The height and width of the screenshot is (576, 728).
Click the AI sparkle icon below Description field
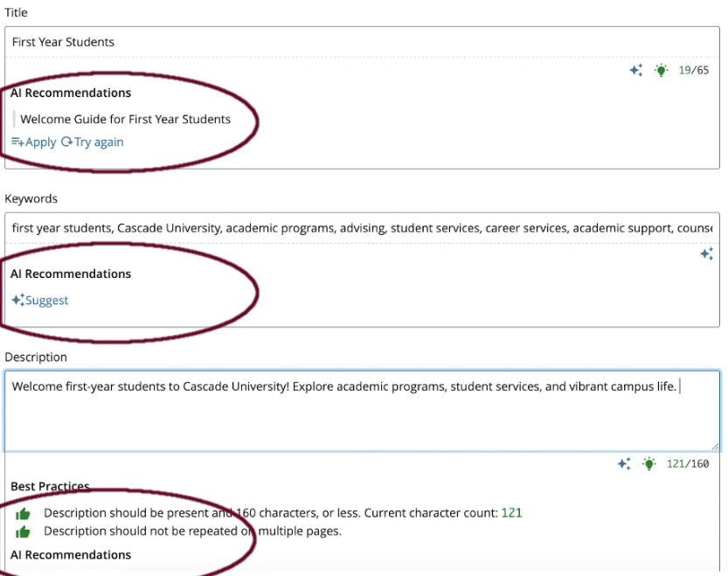[624, 463]
